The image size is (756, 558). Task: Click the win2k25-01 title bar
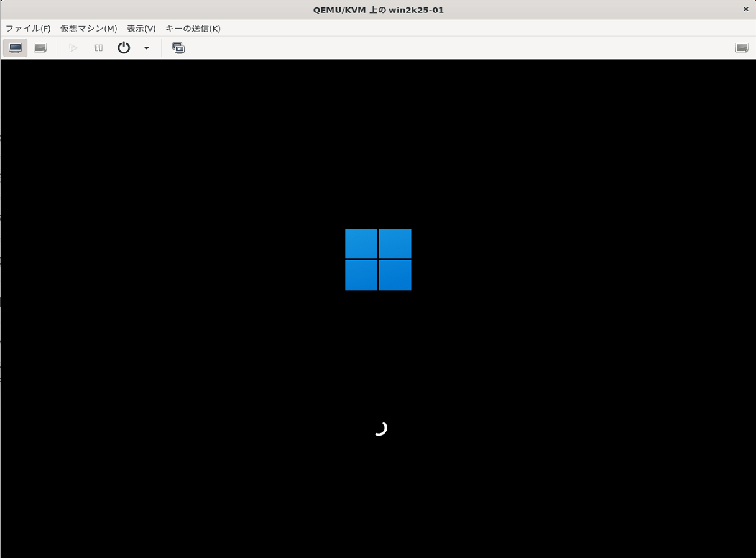[x=378, y=9]
